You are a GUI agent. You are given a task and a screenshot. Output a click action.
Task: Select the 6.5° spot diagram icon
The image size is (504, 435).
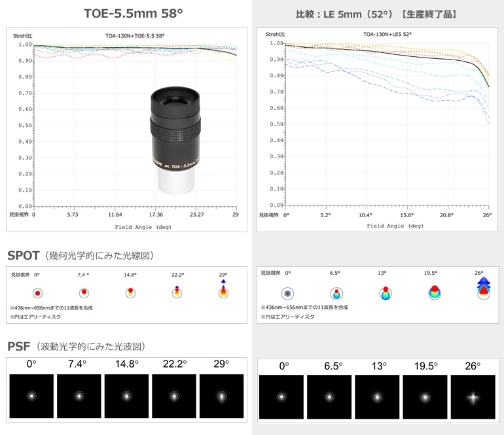click(336, 294)
